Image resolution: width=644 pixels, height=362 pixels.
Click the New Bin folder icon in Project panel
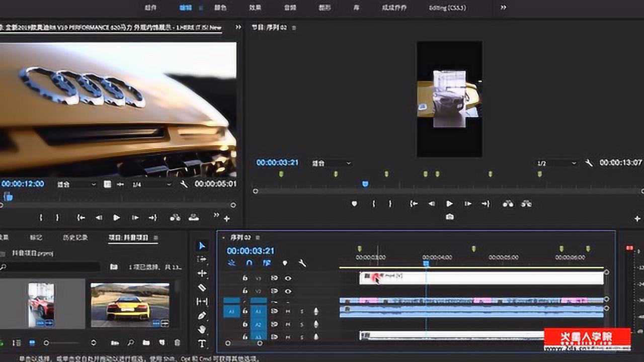(146, 342)
